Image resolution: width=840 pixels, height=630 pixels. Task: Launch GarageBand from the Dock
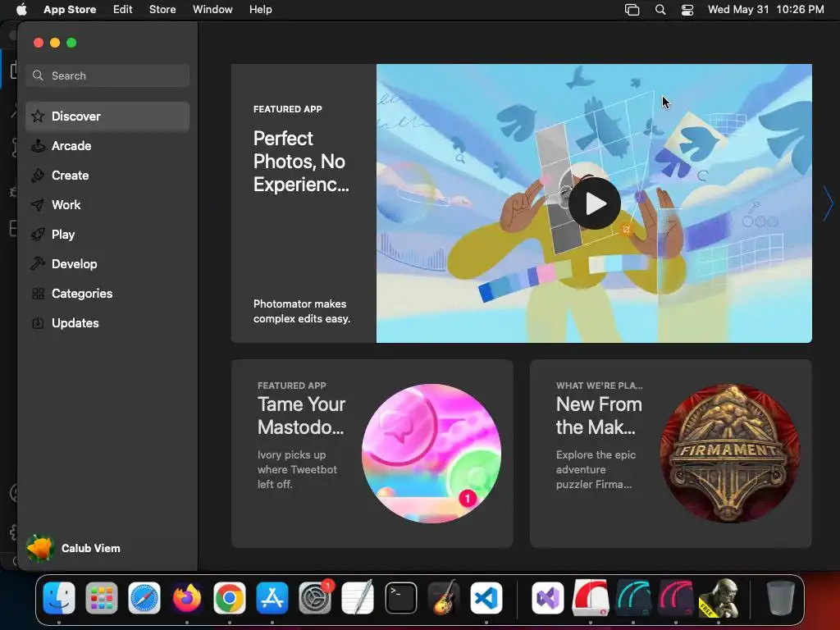(444, 598)
